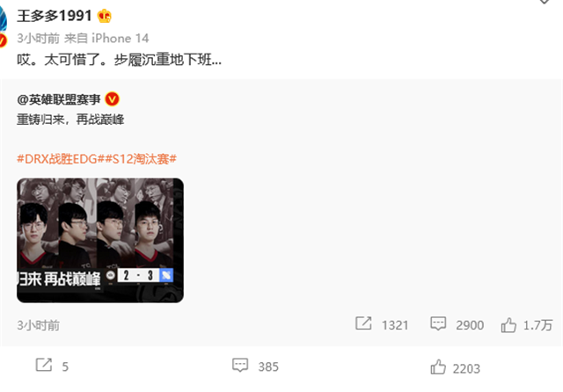Open comments icon showing 385
This screenshot has height=392, width=563.
(x=240, y=365)
